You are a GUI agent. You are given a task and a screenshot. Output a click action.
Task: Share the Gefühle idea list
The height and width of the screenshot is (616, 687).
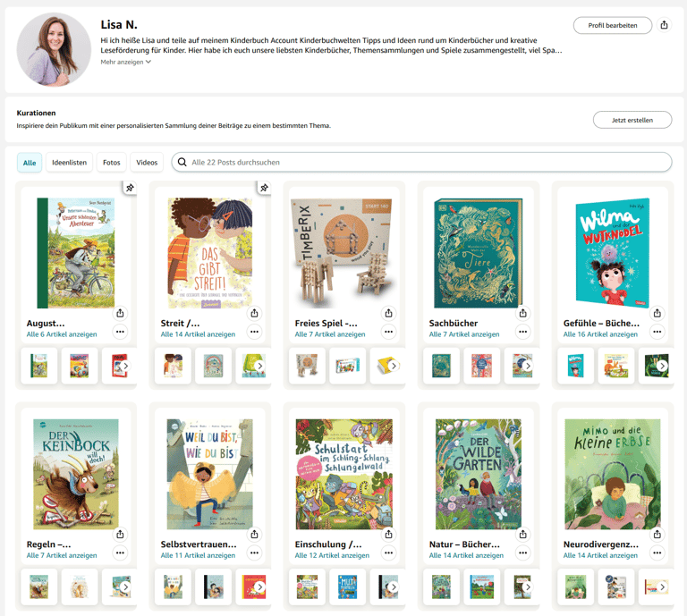pos(657,313)
